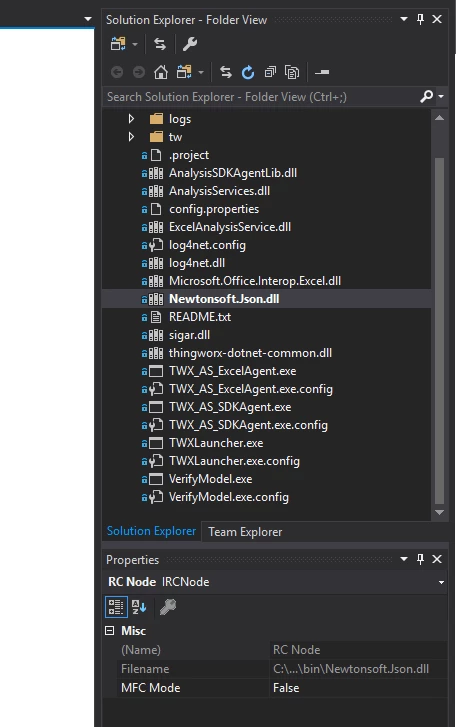Select the .project file
The width and height of the screenshot is (456, 727).
point(189,155)
